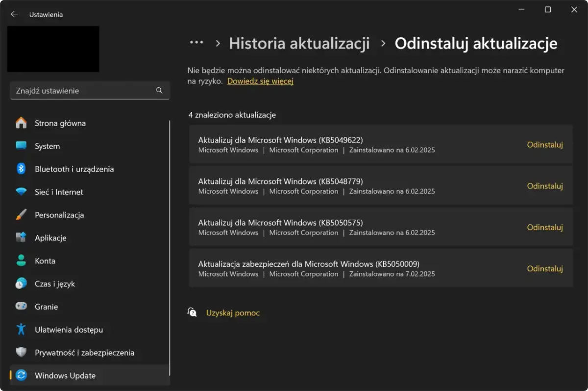
Task: Click the Windows Update sync icon
Action: (x=22, y=375)
